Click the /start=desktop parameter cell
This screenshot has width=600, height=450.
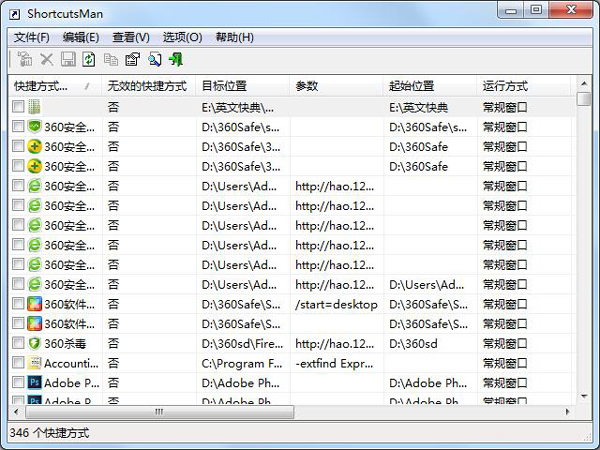[336, 305]
